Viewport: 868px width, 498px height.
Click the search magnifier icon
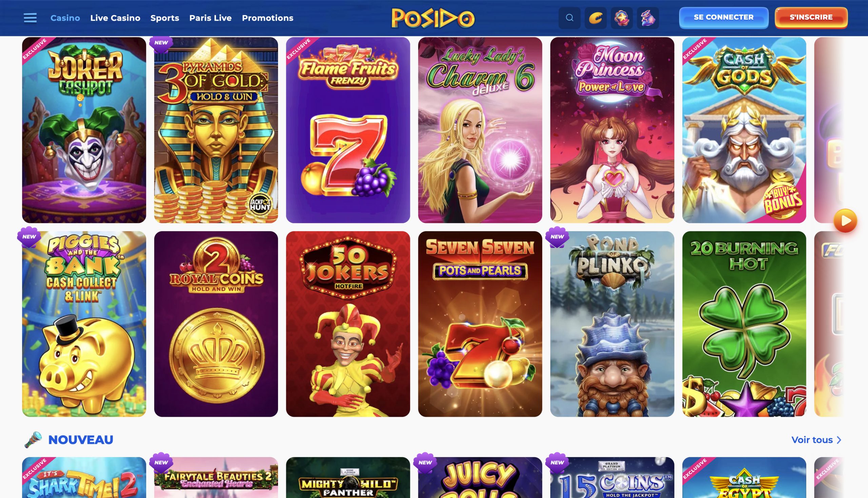point(570,18)
